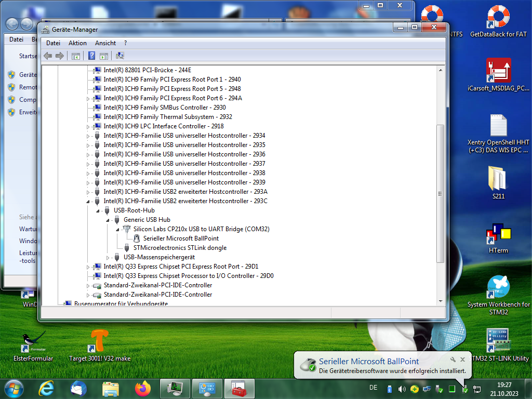The width and height of the screenshot is (532, 399).
Task: Launch HTerm from the desktop
Action: 498,237
